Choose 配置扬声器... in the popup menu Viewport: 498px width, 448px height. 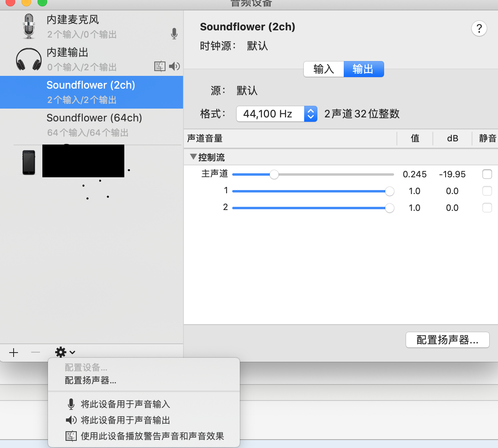tap(144, 381)
